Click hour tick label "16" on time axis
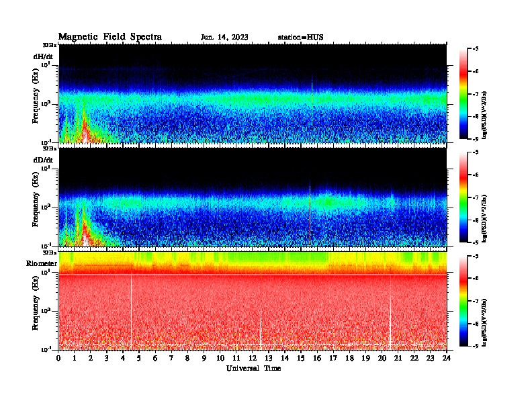This screenshot has width=532, height=411. click(x=317, y=358)
